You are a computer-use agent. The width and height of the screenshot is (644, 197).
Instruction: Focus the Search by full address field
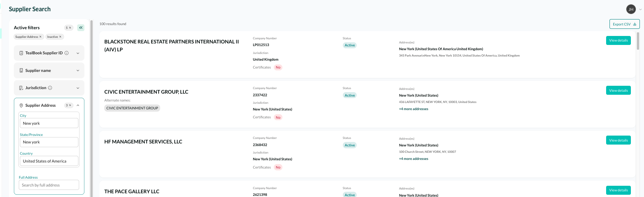[x=49, y=185]
